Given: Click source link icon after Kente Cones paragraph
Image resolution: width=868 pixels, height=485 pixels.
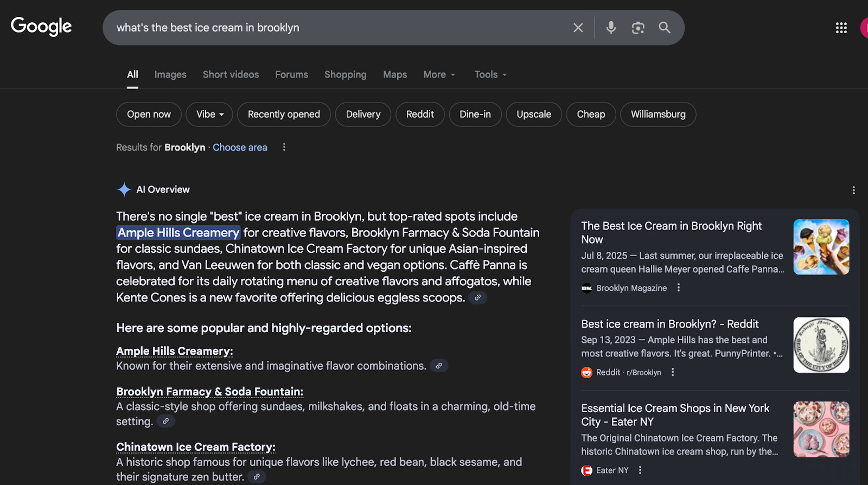Looking at the screenshot, I should [477, 298].
